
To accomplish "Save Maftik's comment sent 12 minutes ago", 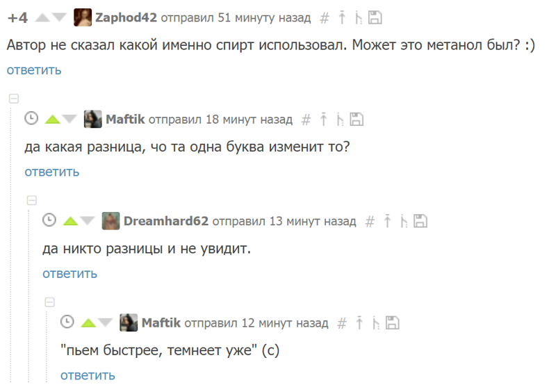I will tap(393, 322).
